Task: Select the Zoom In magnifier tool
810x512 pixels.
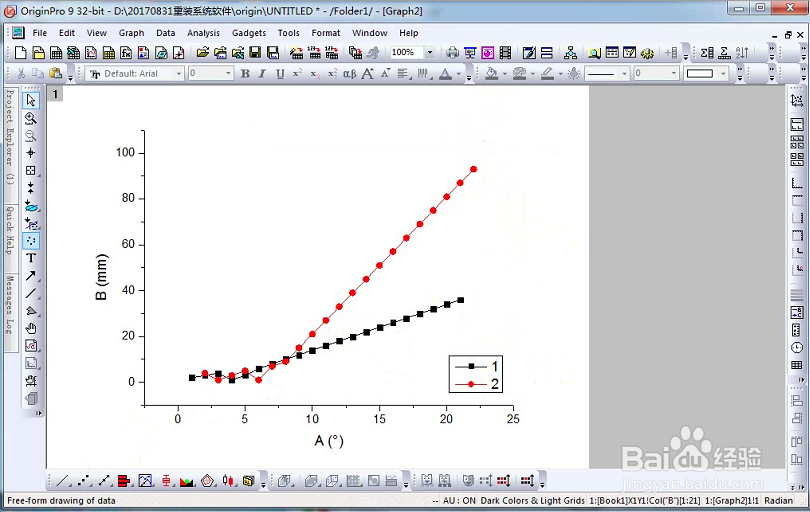Action: coord(31,118)
